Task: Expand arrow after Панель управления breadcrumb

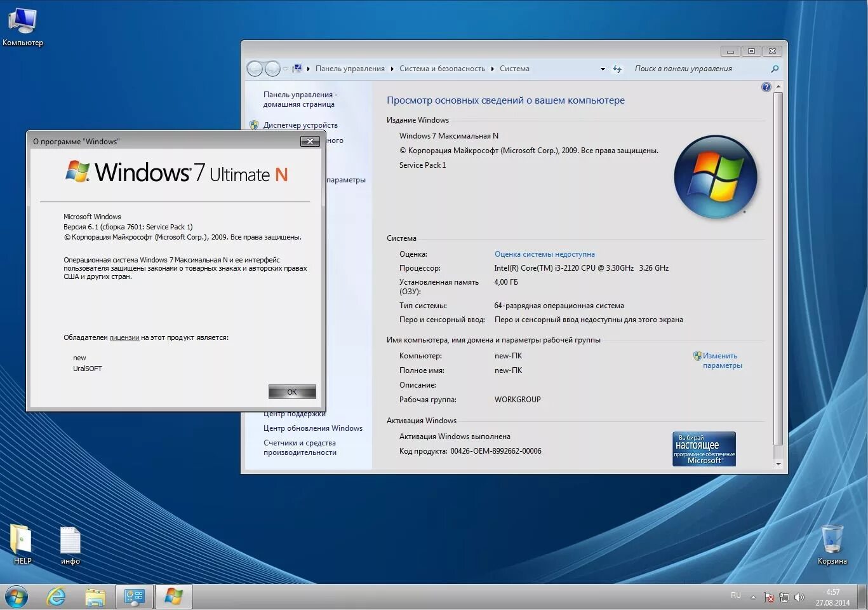Action: click(392, 69)
